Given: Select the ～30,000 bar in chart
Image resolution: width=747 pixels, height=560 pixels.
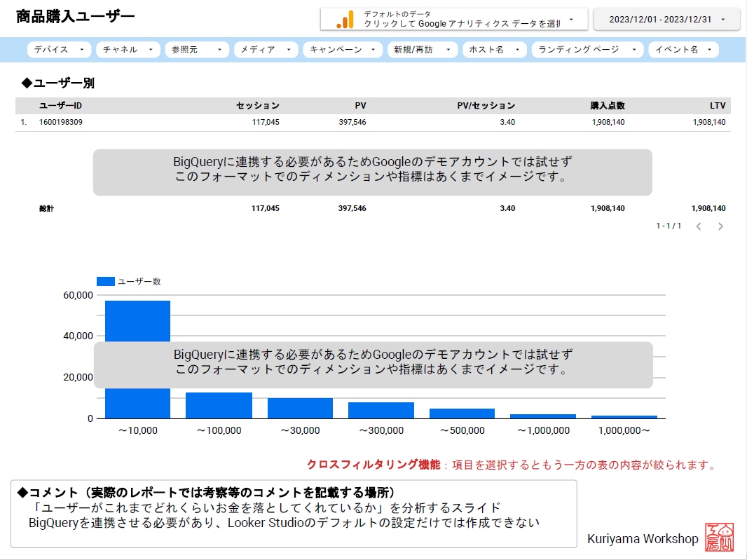Looking at the screenshot, I should point(300,409).
